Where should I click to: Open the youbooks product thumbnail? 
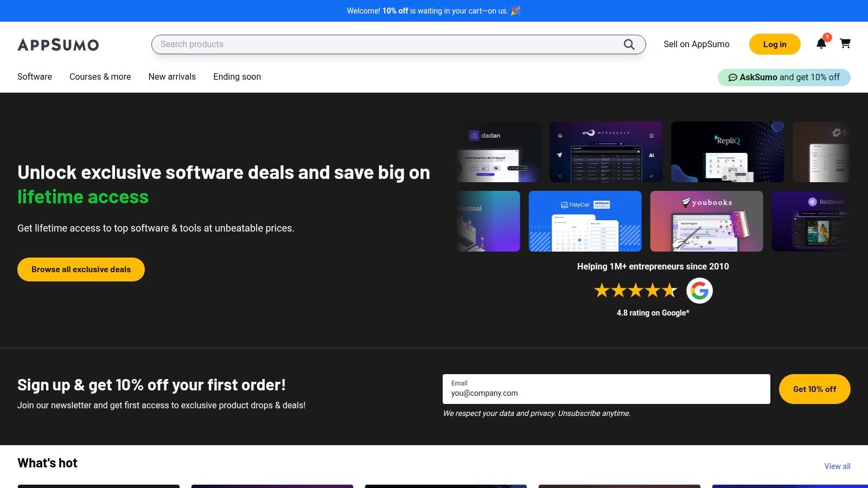tap(706, 221)
